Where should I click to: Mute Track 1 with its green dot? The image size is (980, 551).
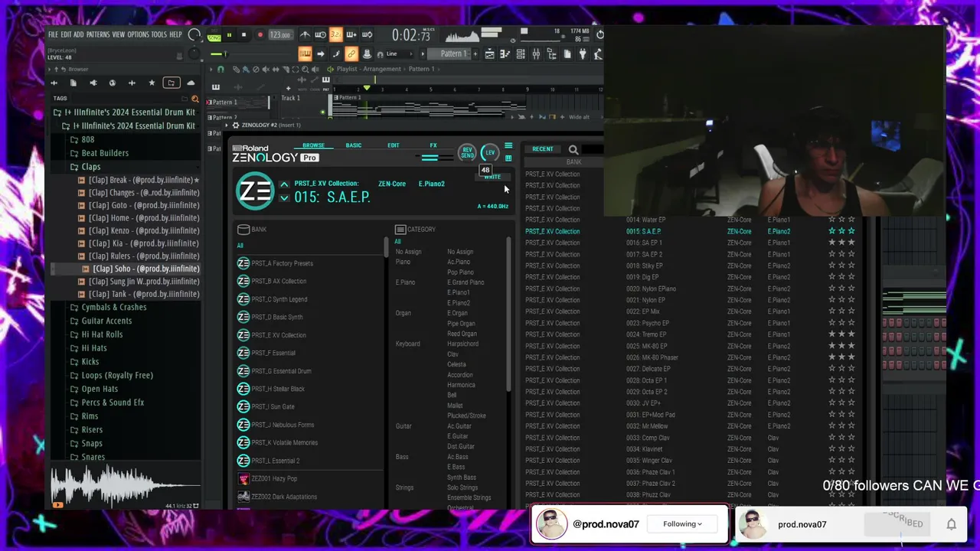pos(322,112)
